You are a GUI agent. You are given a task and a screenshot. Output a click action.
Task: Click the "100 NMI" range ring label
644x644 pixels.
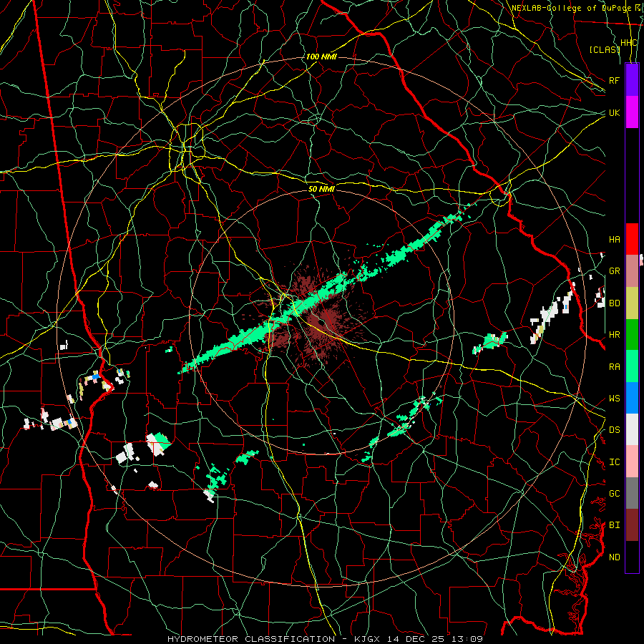point(321,57)
